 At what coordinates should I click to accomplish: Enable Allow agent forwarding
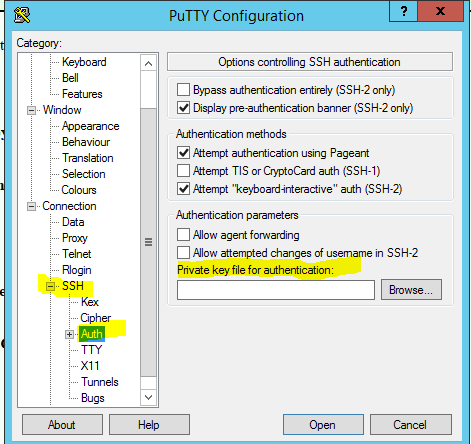(x=183, y=235)
